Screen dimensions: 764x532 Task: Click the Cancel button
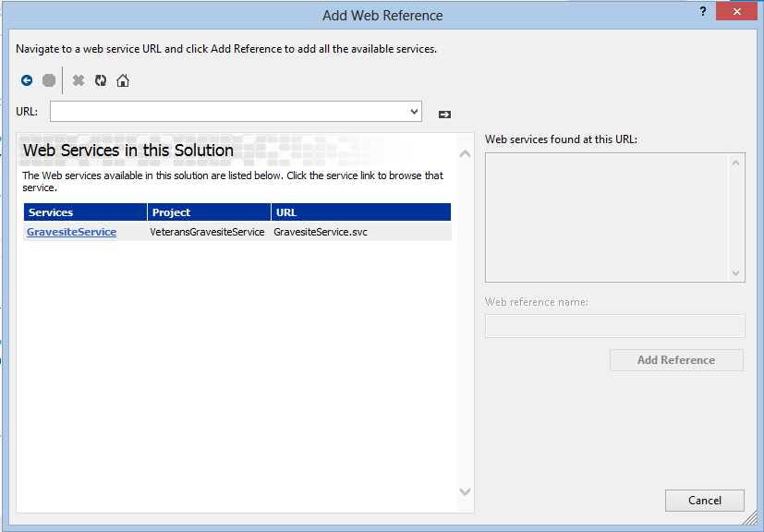coord(704,500)
